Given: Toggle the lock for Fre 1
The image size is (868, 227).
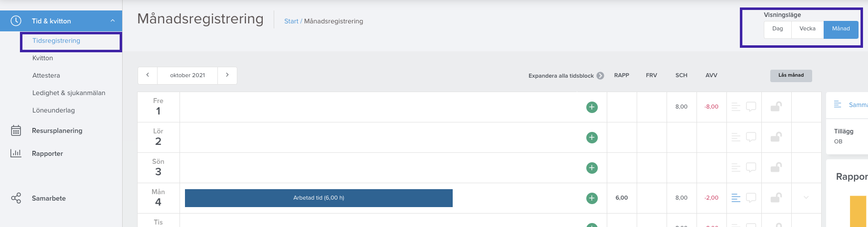Looking at the screenshot, I should (776, 107).
